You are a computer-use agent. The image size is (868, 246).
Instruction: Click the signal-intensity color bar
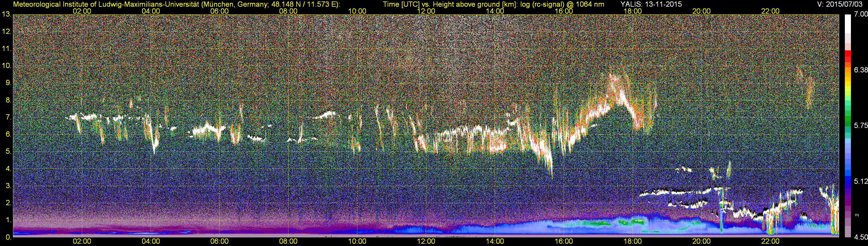[x=848, y=126]
